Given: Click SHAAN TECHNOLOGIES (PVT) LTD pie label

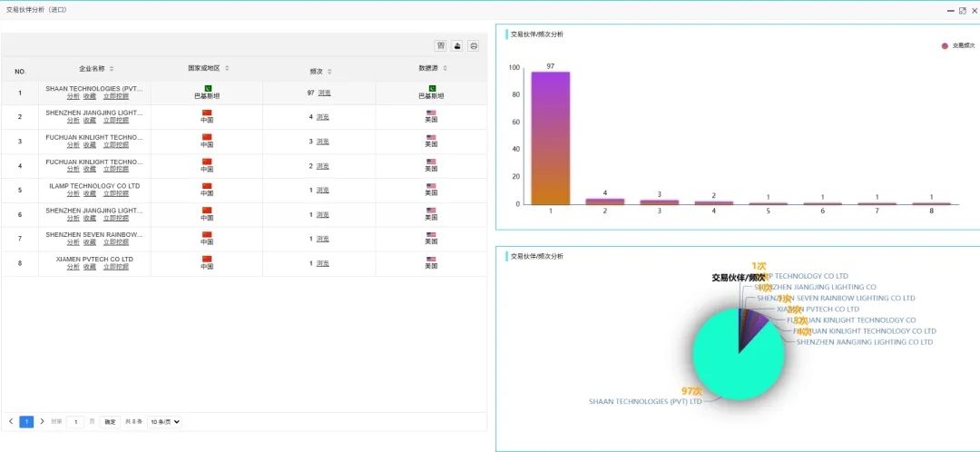Looking at the screenshot, I should [646, 401].
